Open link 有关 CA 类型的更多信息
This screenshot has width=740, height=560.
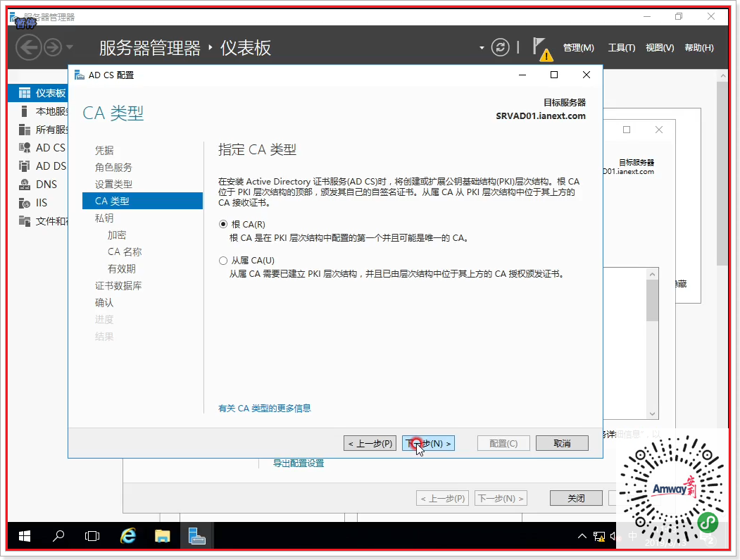click(264, 409)
